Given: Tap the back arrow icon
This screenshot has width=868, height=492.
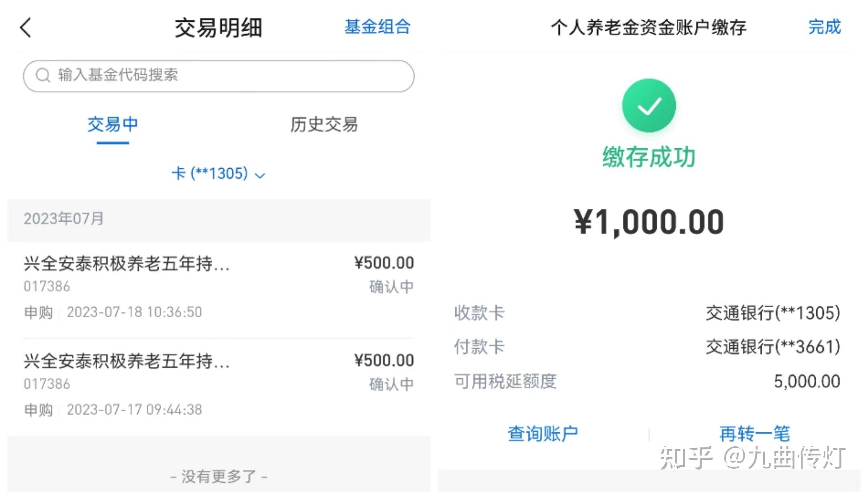Looking at the screenshot, I should click(x=26, y=28).
